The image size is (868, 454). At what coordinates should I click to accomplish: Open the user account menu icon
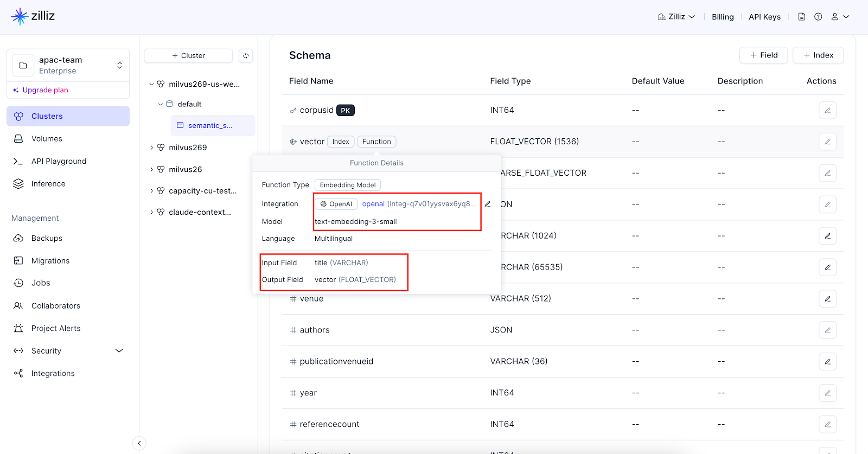pos(840,17)
